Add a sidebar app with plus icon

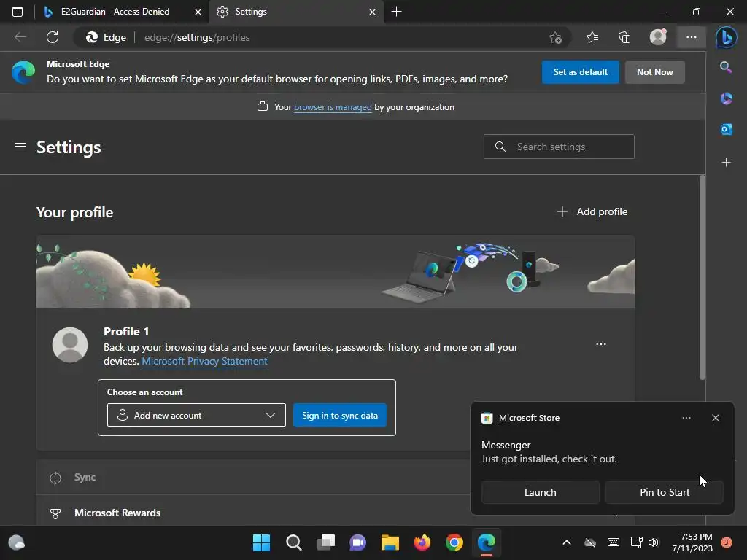click(726, 163)
